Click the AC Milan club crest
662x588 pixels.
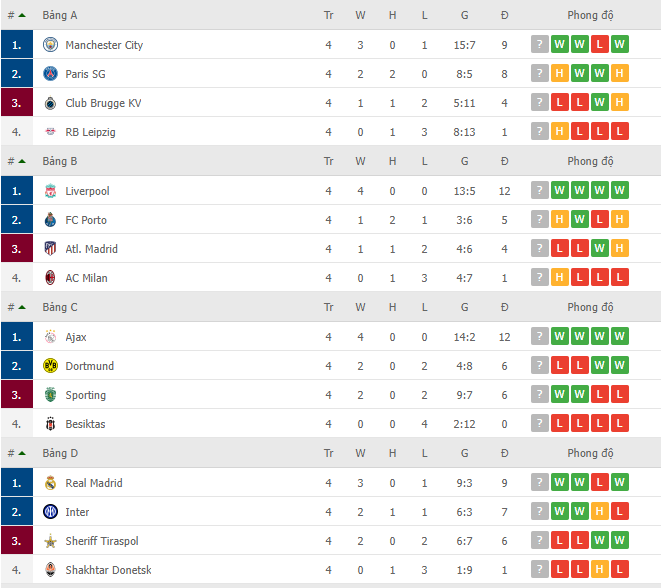pos(50,278)
